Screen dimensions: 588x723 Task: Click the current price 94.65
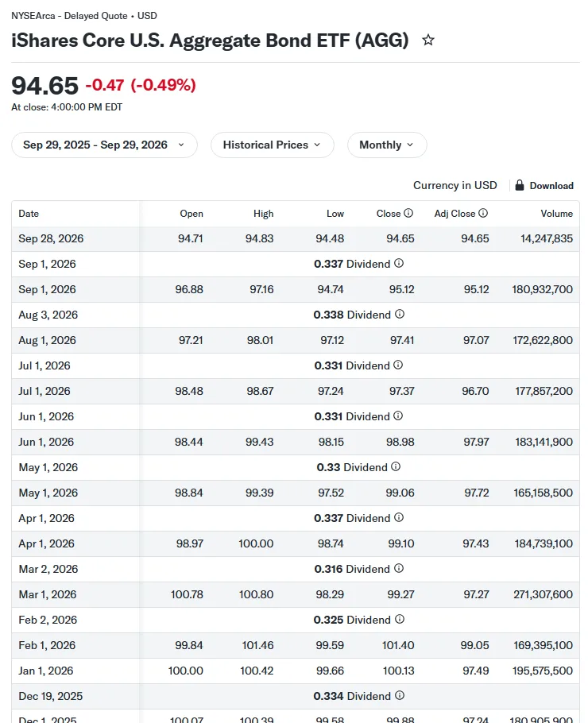click(45, 86)
